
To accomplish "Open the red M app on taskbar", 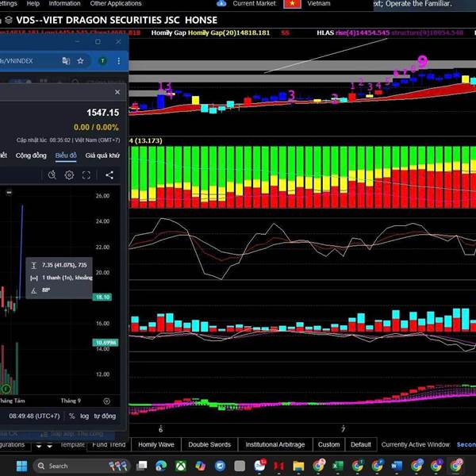I will [278, 466].
